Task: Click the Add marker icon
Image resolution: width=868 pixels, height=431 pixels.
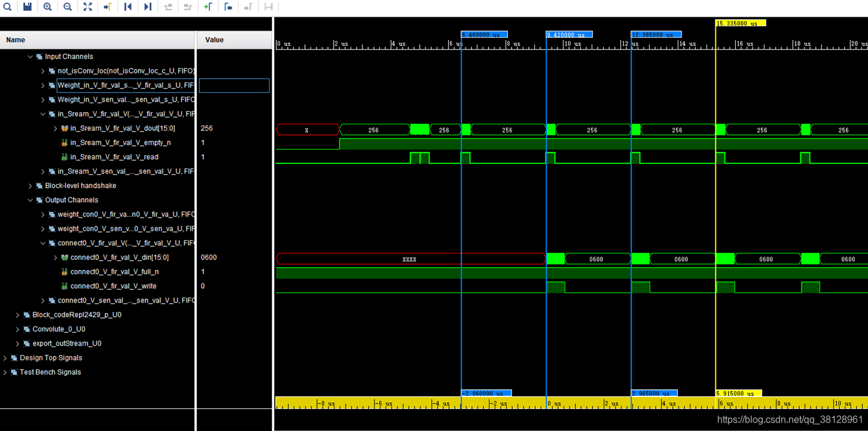Action: click(x=208, y=7)
